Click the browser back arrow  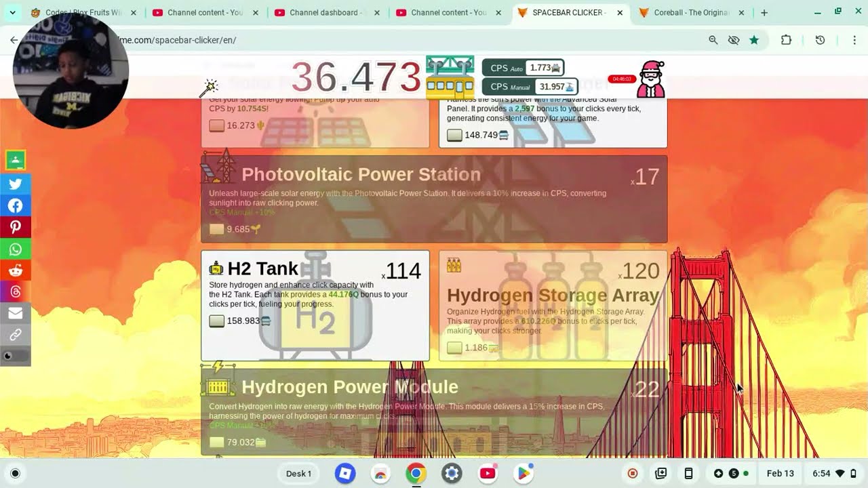point(14,40)
